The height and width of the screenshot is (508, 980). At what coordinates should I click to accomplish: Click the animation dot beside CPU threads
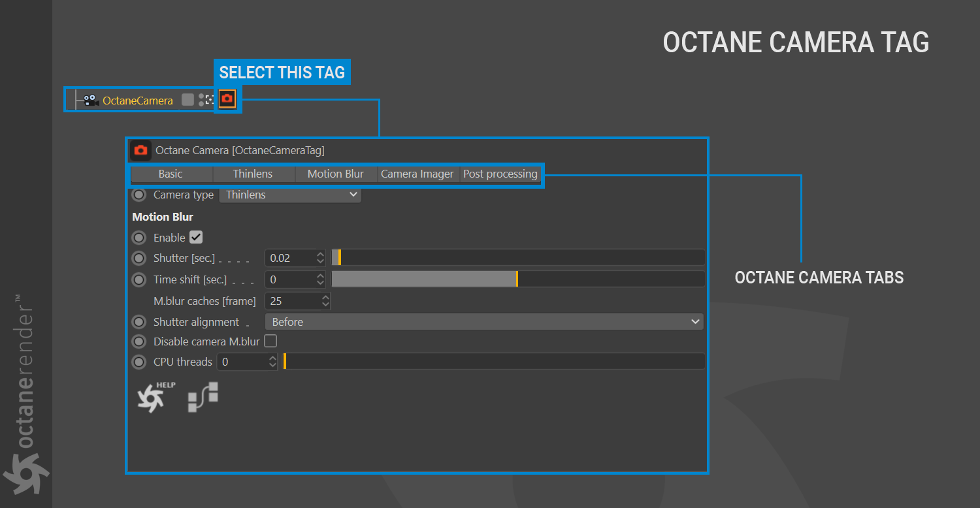click(x=139, y=362)
